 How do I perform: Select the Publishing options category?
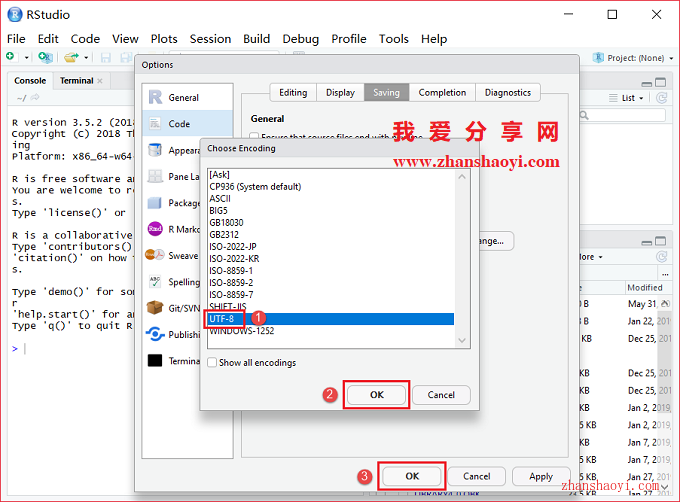coord(173,335)
